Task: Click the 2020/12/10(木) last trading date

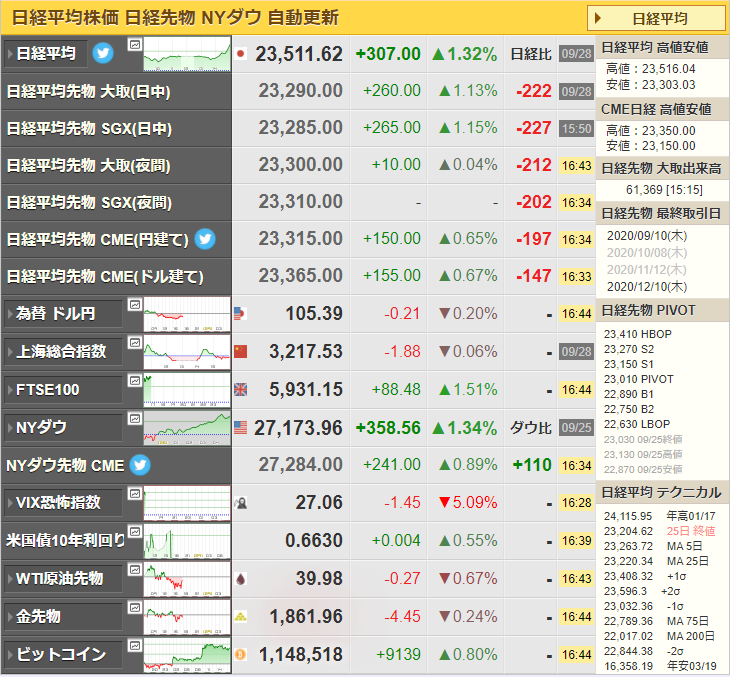Action: coord(647,286)
